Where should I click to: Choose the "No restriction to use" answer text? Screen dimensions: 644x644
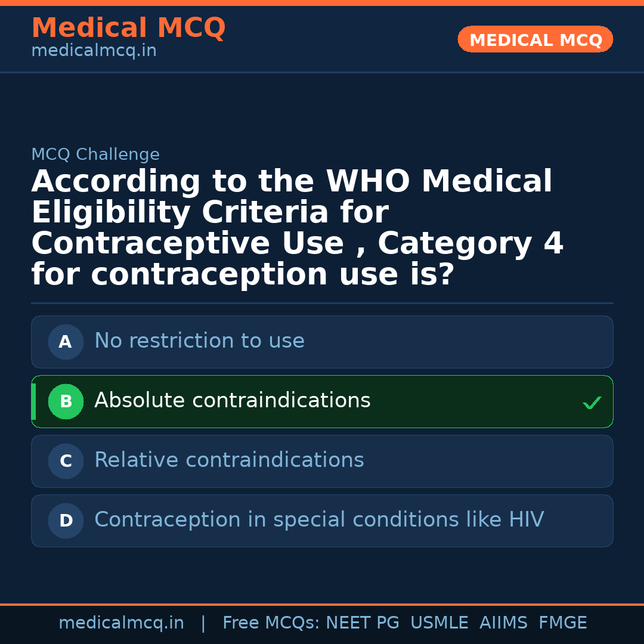(199, 341)
